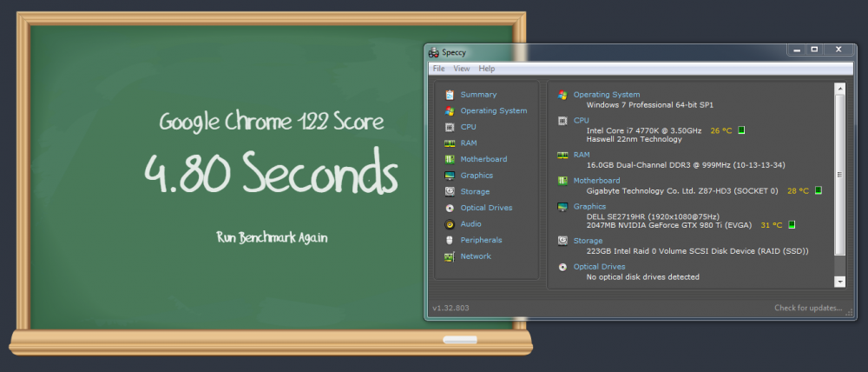Click the CPU heading link in summary
The image size is (868, 372).
(x=582, y=121)
